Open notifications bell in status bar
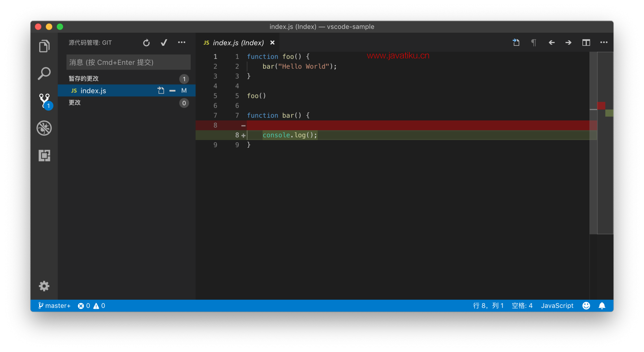Image resolution: width=644 pixels, height=352 pixels. tap(602, 306)
